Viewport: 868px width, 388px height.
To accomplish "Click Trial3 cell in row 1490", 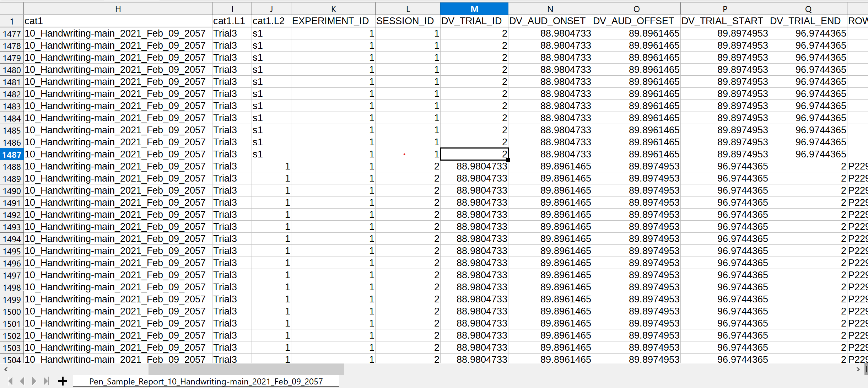I will tap(232, 190).
